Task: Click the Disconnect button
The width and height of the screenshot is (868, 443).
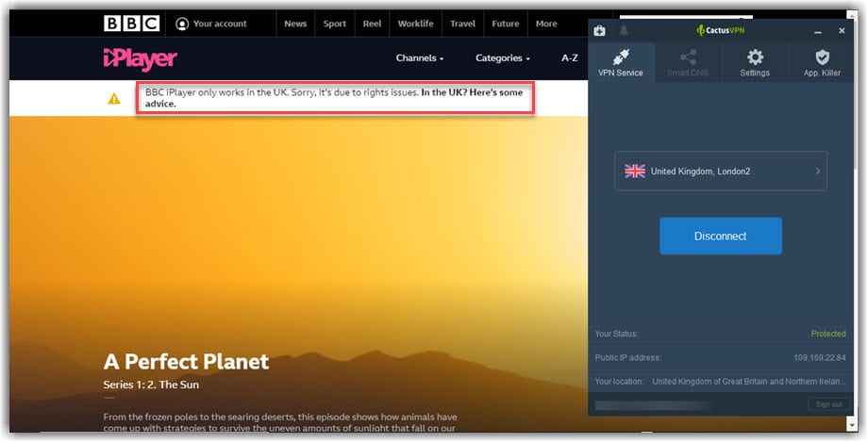Action: pos(721,237)
